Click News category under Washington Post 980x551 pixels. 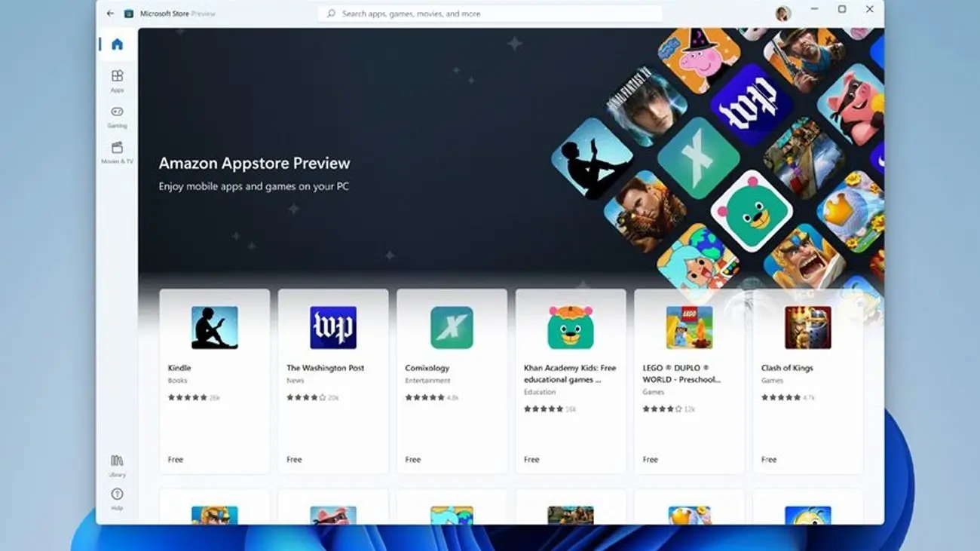[x=296, y=381]
